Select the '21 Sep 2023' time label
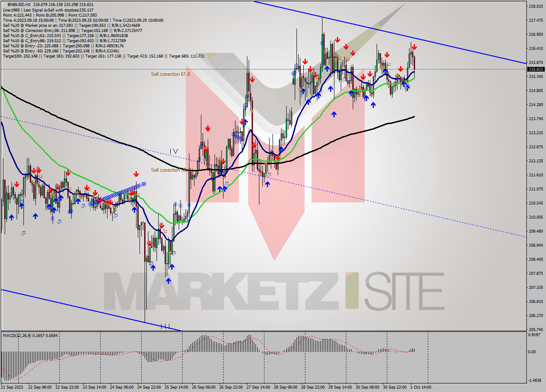546x392 pixels. pyautogui.click(x=12, y=387)
